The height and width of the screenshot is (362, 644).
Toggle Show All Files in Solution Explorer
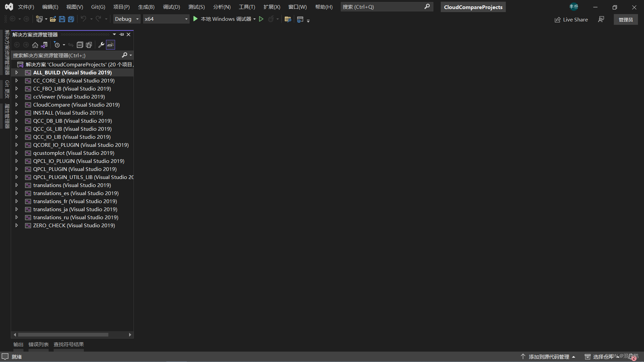click(89, 45)
